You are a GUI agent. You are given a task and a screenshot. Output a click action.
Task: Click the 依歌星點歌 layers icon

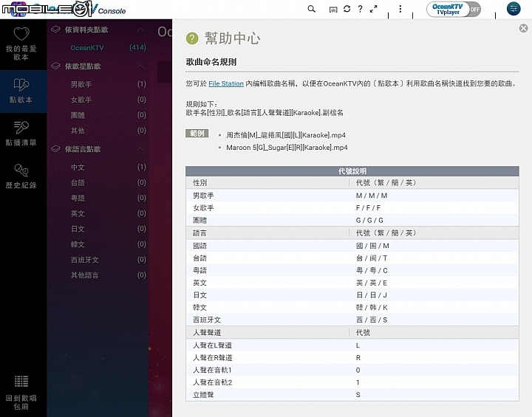tap(55, 66)
